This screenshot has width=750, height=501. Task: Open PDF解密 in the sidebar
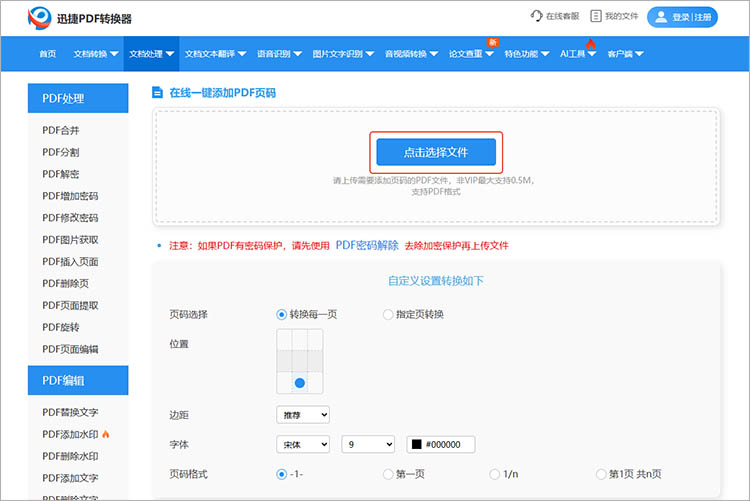coord(61,174)
